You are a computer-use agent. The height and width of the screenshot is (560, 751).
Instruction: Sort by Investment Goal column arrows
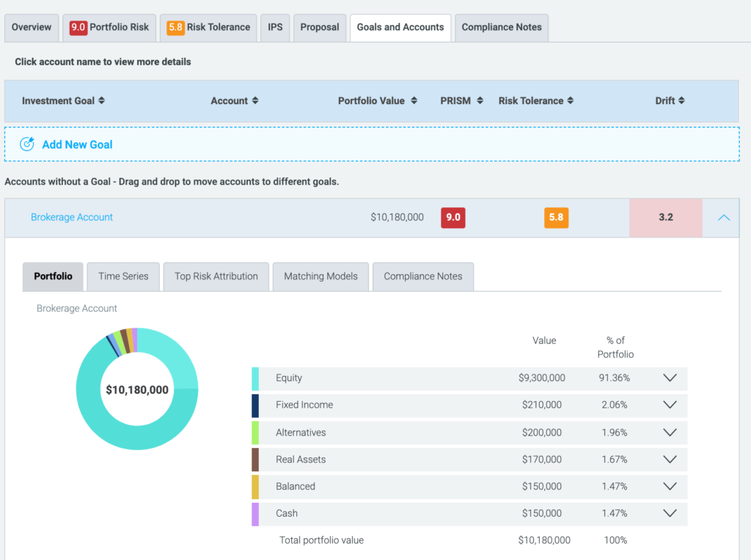click(101, 100)
